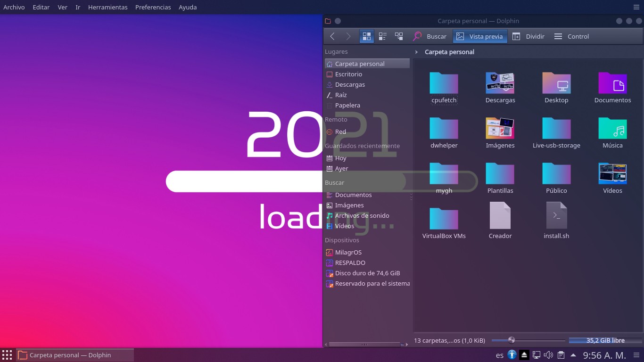The image size is (644, 362).
Task: Toggle Vista previa preview mode
Action: 480,36
